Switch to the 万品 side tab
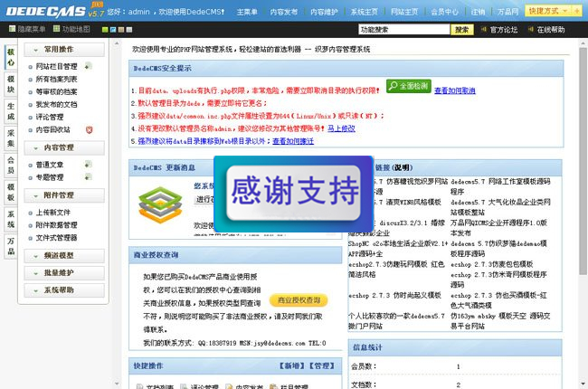The width and height of the screenshot is (588, 389). 11,246
